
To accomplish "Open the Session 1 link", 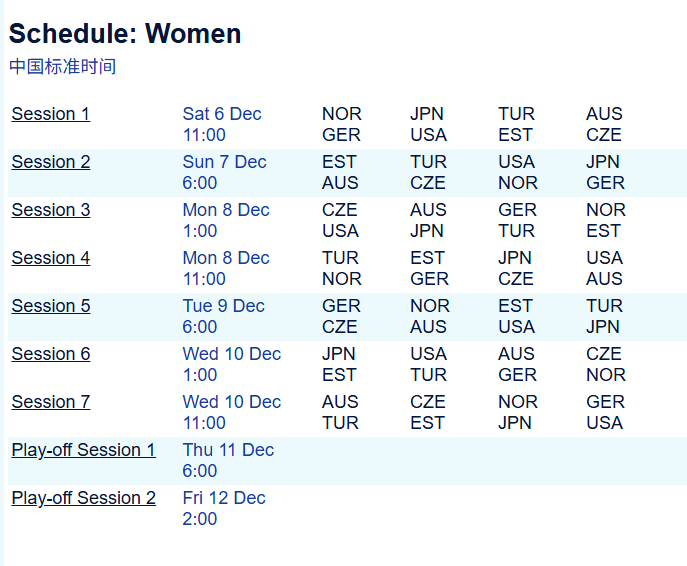I will [x=51, y=114].
